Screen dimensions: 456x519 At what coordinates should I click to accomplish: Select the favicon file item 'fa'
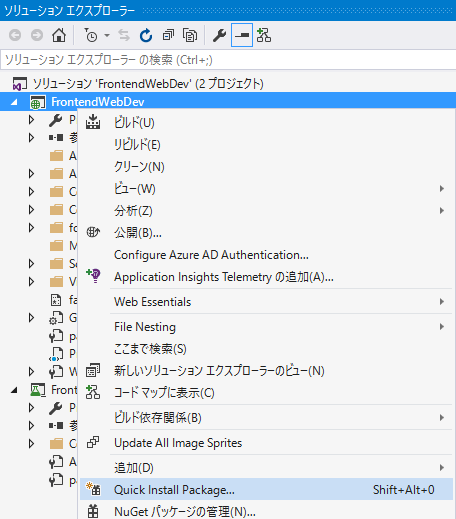pyautogui.click(x=63, y=300)
